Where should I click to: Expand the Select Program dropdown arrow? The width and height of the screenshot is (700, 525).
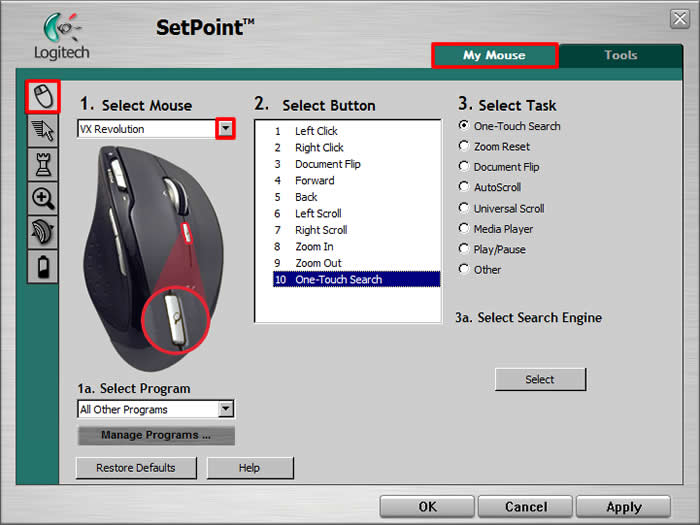[x=226, y=409]
